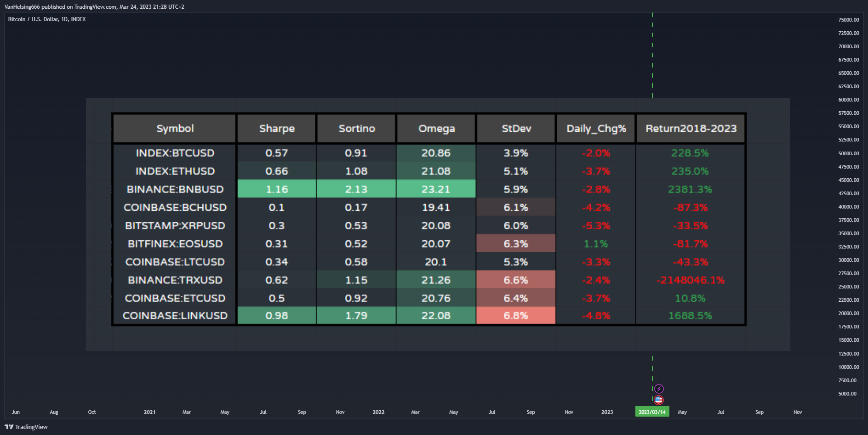Screen dimensions: 868x435
Task: Click EOSUSD daily change 1.1%
Action: (596, 244)
